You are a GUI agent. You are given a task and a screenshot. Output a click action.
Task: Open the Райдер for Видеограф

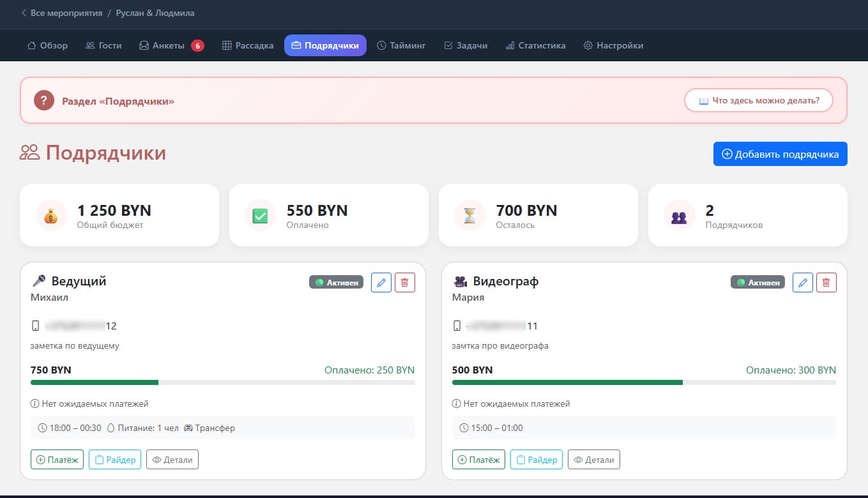click(537, 460)
